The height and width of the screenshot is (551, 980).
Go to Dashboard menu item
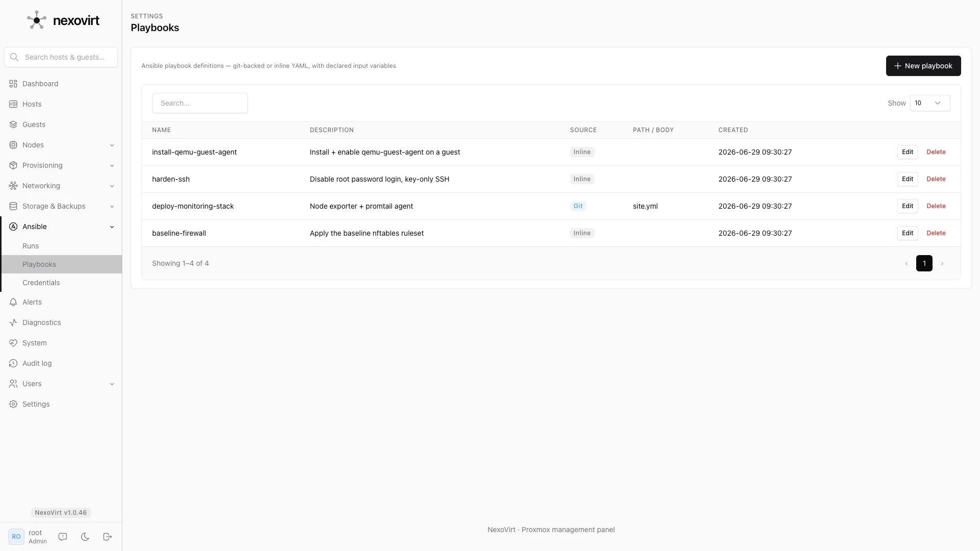(61, 84)
